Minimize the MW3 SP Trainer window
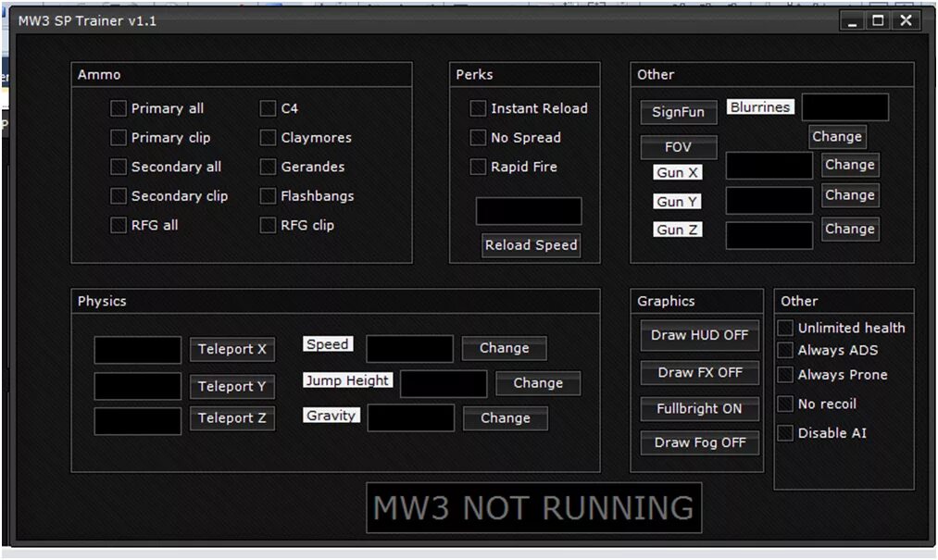Viewport: 938px width, 560px height. pos(853,20)
